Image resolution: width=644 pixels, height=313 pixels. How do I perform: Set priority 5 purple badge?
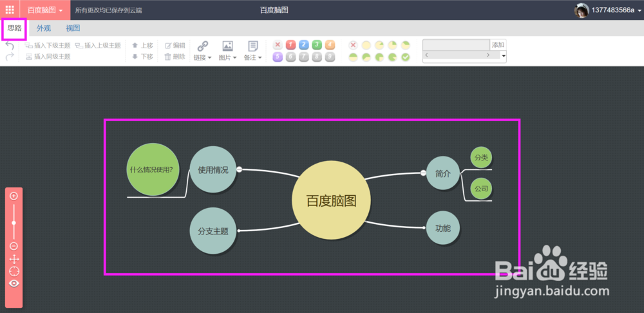coord(278,57)
